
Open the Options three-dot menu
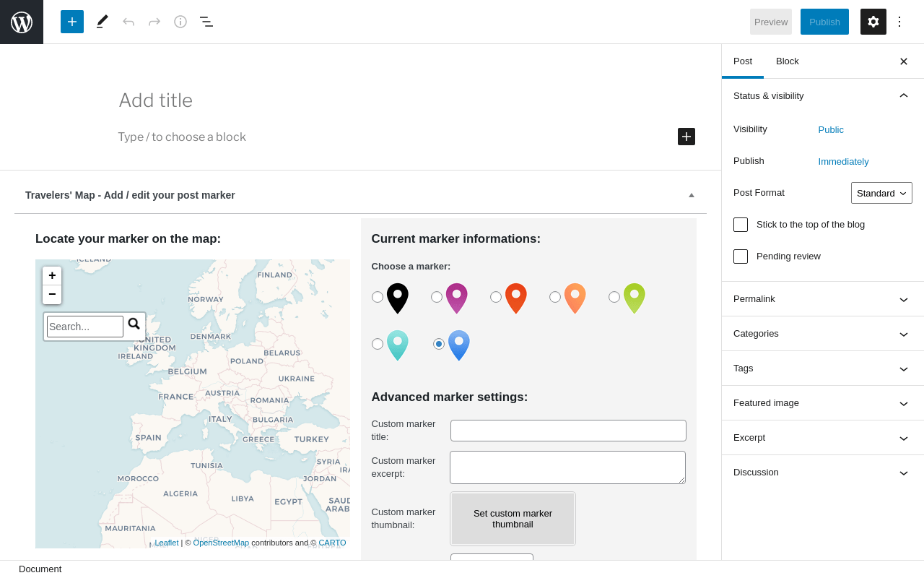coord(899,22)
